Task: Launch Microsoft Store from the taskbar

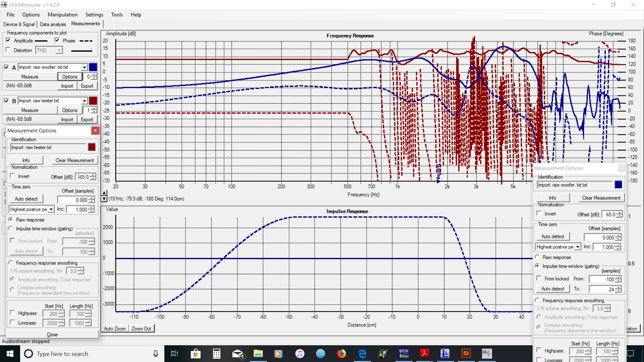Action: (x=196, y=354)
